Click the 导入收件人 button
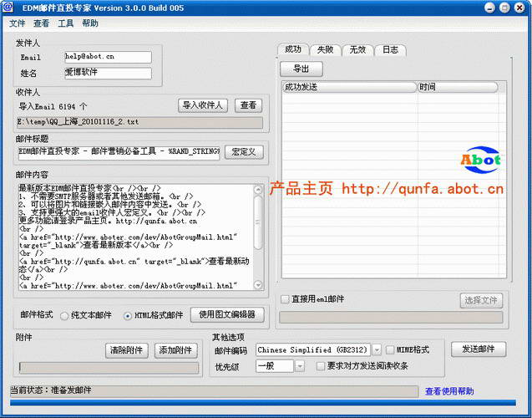The width and height of the screenshot is (532, 418). 203,105
